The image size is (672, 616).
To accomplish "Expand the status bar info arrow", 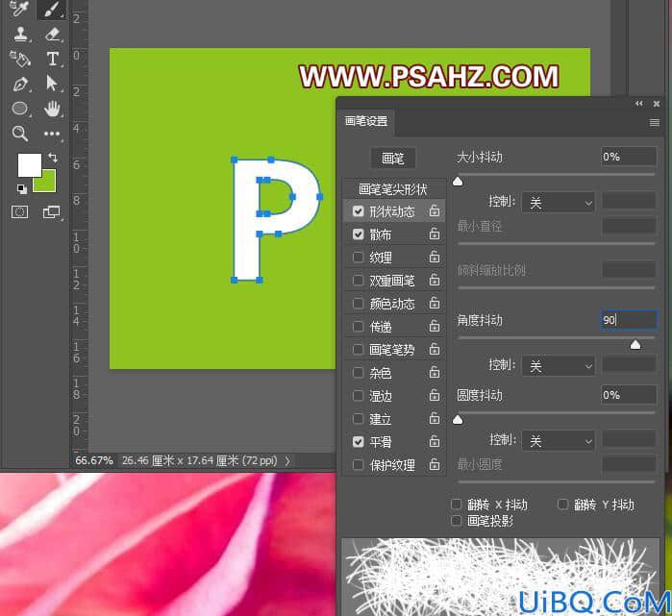I will click(287, 461).
